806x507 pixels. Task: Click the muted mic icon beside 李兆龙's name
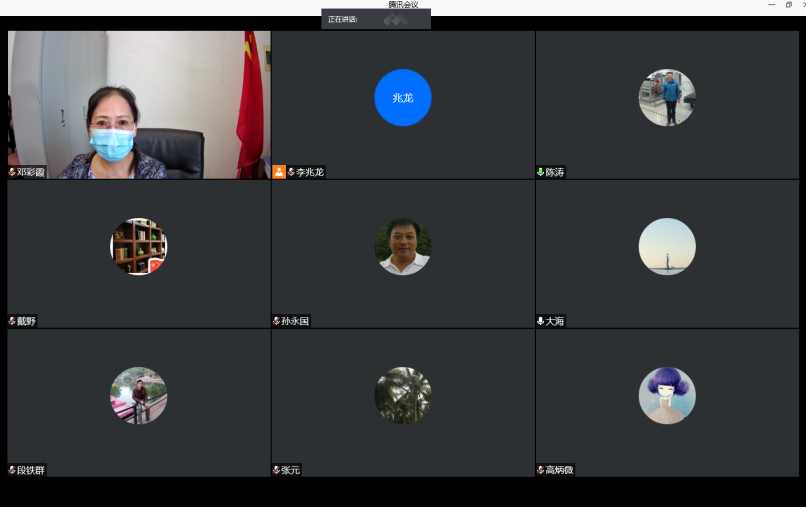291,172
